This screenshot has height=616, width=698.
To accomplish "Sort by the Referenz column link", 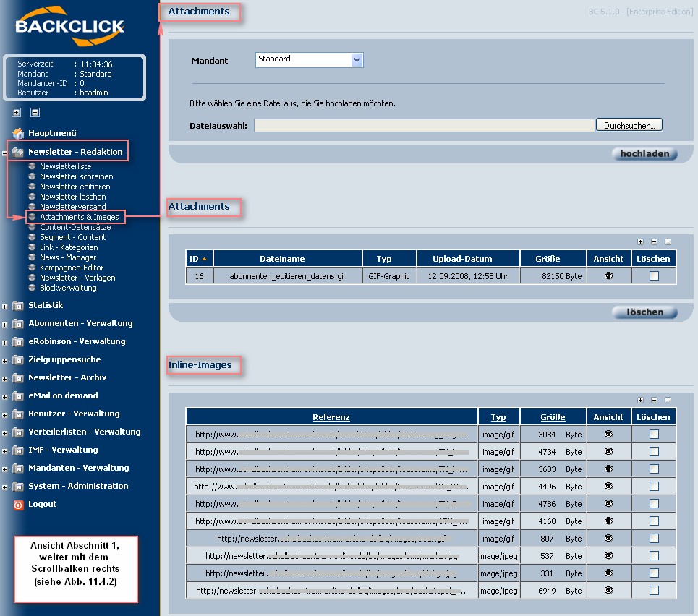I will point(331,417).
